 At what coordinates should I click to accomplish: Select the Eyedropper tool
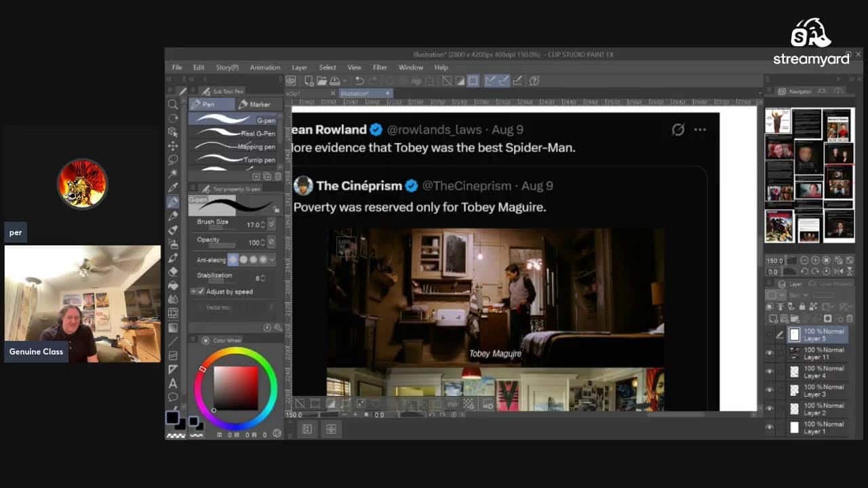173,188
